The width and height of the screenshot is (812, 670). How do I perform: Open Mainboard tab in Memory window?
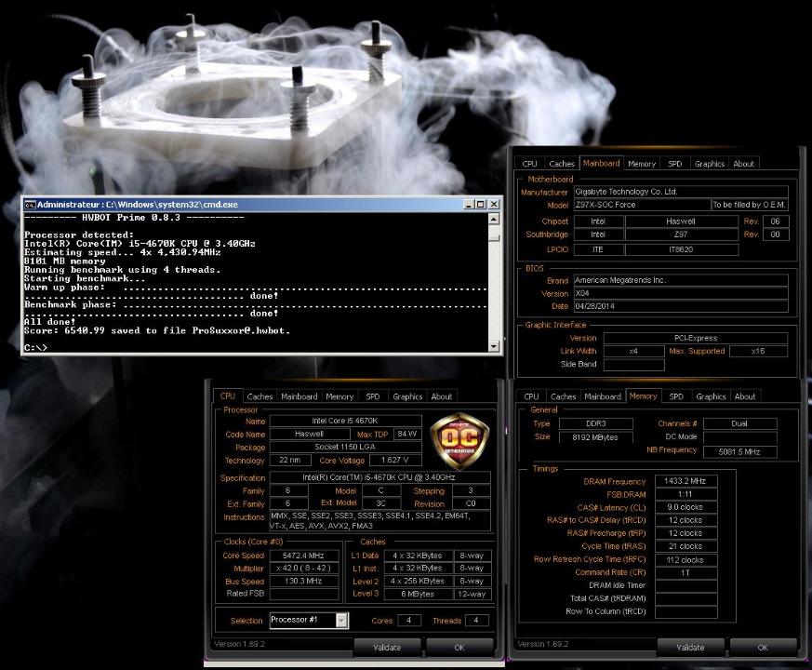603,396
